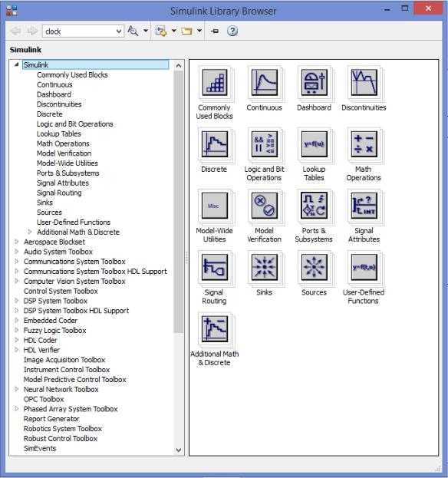Click the pin (stay on top) icon
The image size is (448, 478).
tap(215, 31)
